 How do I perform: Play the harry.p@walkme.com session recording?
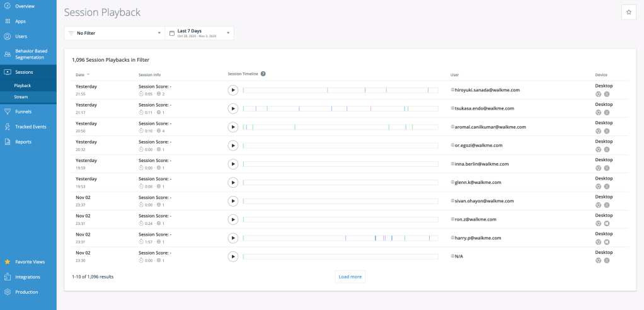233,238
